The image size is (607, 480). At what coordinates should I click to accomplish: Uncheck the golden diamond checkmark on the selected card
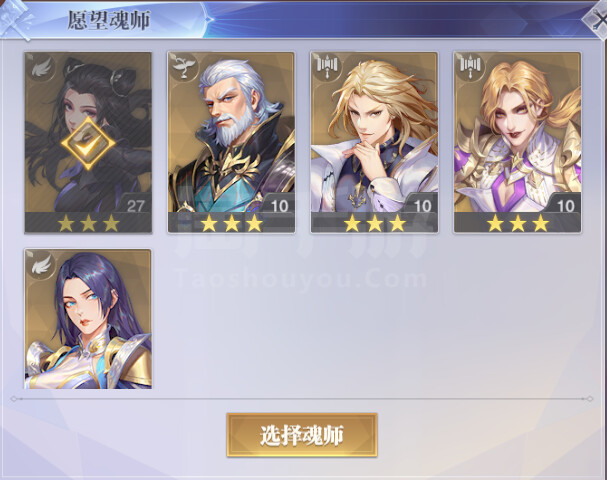88,144
